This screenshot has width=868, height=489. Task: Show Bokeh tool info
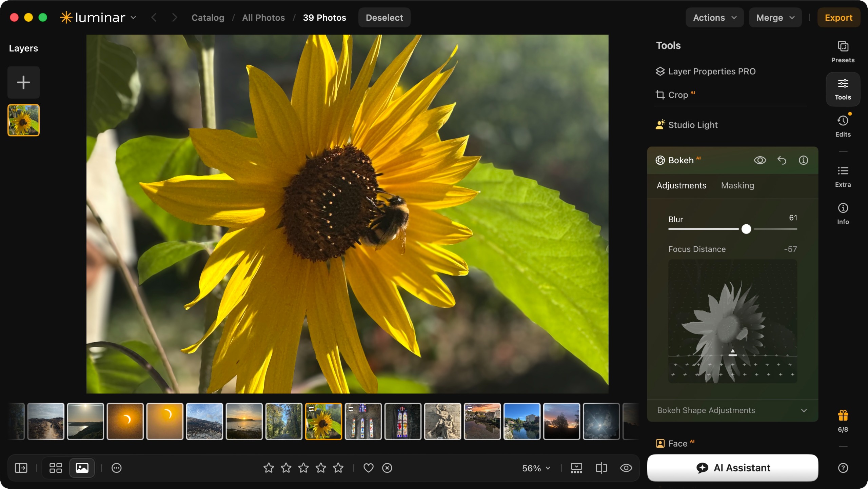803,160
